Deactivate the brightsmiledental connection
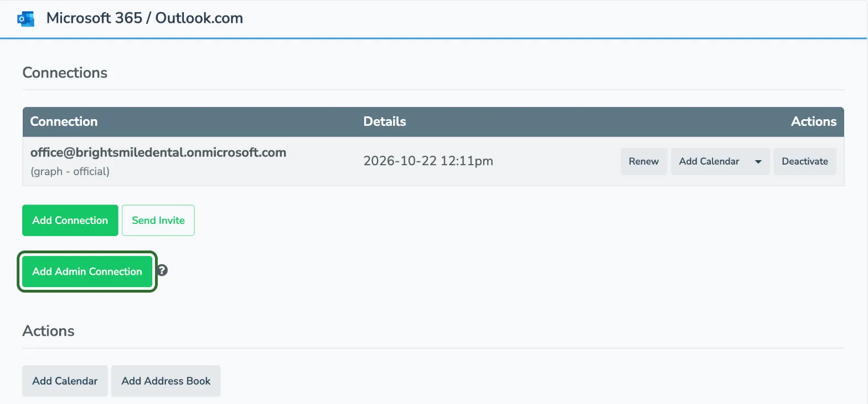 805,162
